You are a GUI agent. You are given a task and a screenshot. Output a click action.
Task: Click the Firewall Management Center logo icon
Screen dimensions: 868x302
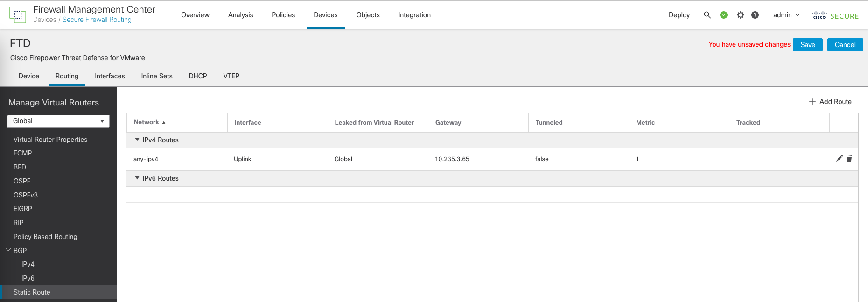tap(18, 15)
